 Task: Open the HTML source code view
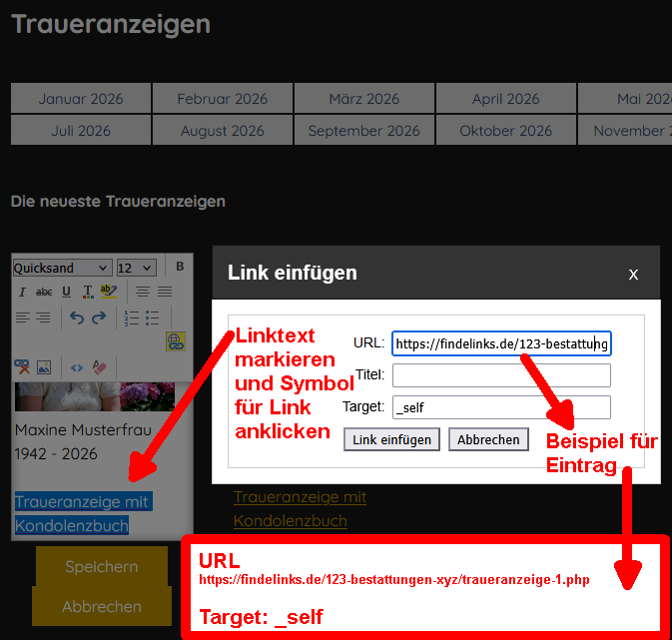[x=76, y=367]
